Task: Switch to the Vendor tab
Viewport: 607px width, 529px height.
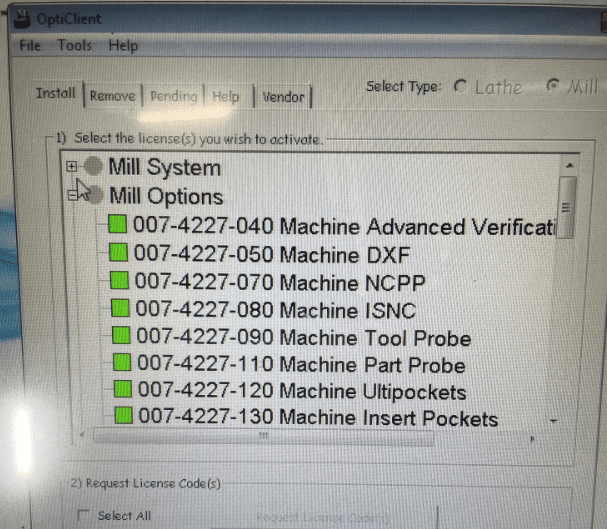Action: 283,97
